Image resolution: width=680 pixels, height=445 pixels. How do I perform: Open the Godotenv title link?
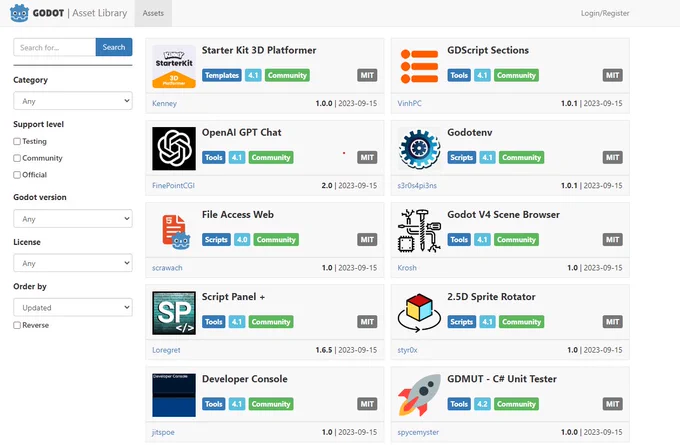pyautogui.click(x=470, y=132)
